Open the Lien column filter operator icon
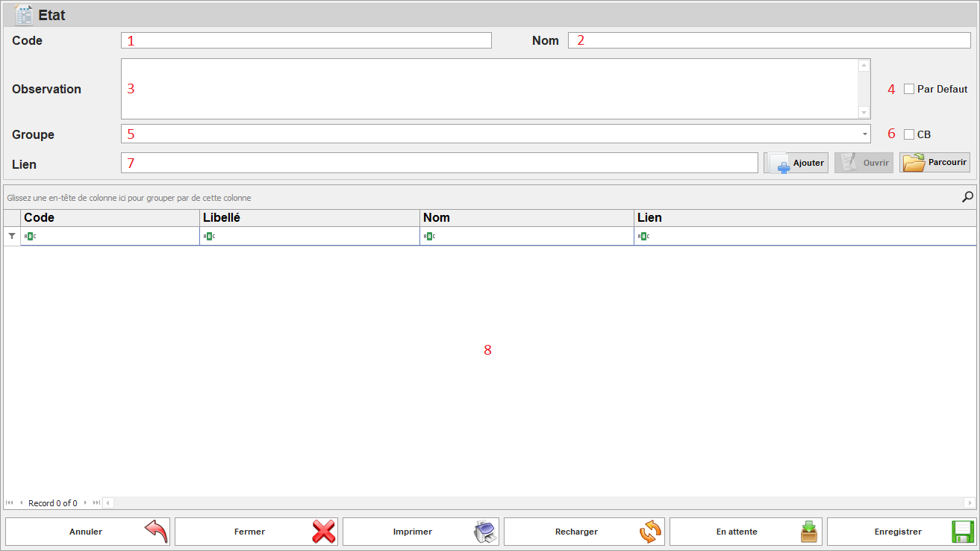980x551 pixels. (643, 237)
